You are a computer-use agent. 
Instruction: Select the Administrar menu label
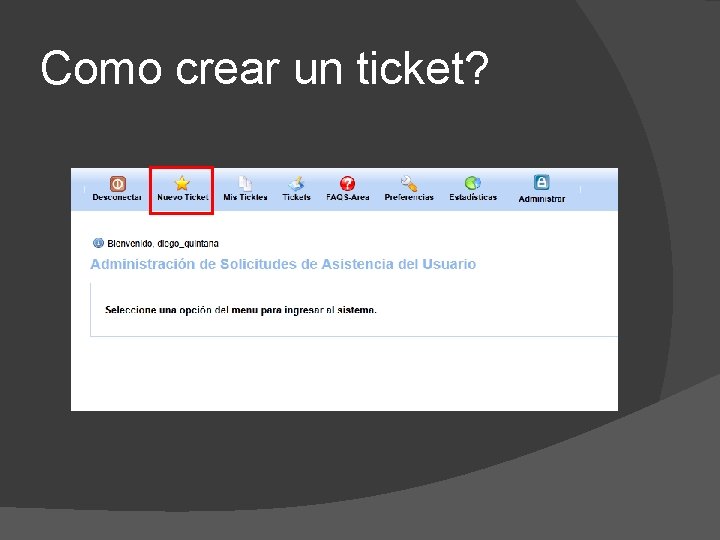[x=542, y=199]
